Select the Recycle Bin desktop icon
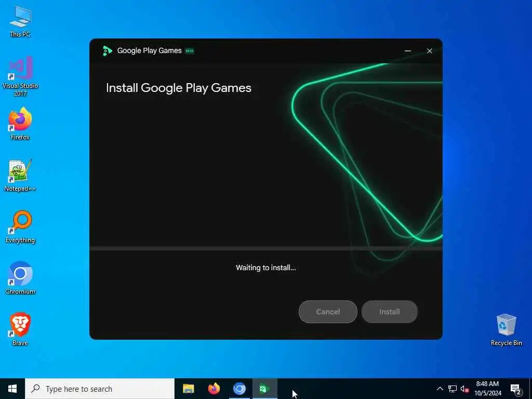 tap(506, 330)
